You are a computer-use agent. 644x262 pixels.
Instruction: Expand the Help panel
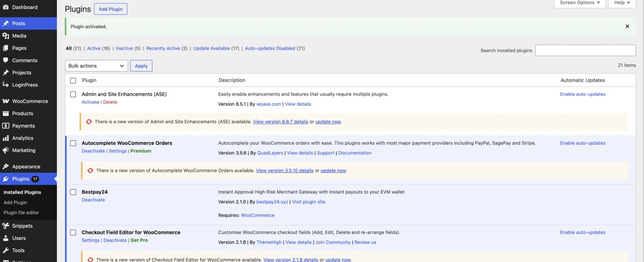point(622,3)
